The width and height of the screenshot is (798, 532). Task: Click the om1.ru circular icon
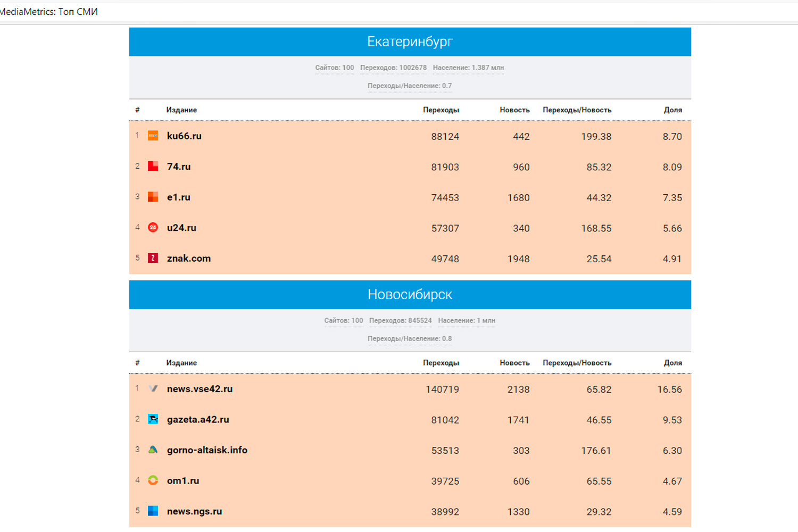153,480
